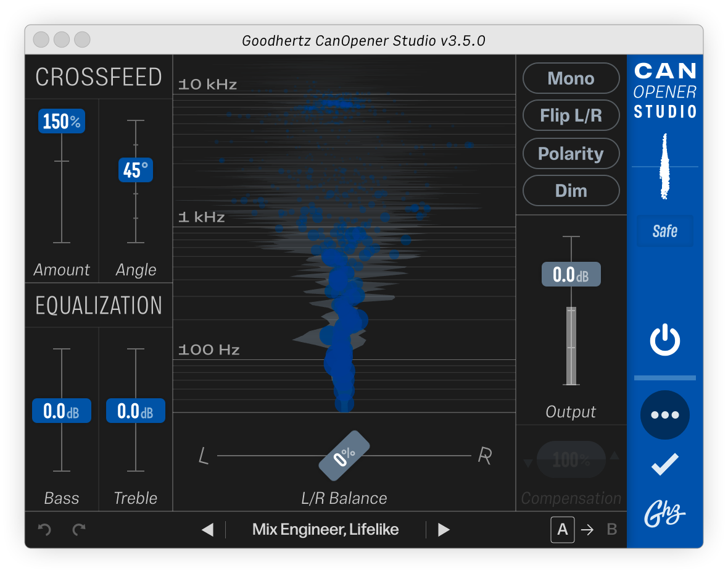Screen dimensions: 728x573
Task: Click the Goodhertz Ghz logo
Action: [665, 514]
